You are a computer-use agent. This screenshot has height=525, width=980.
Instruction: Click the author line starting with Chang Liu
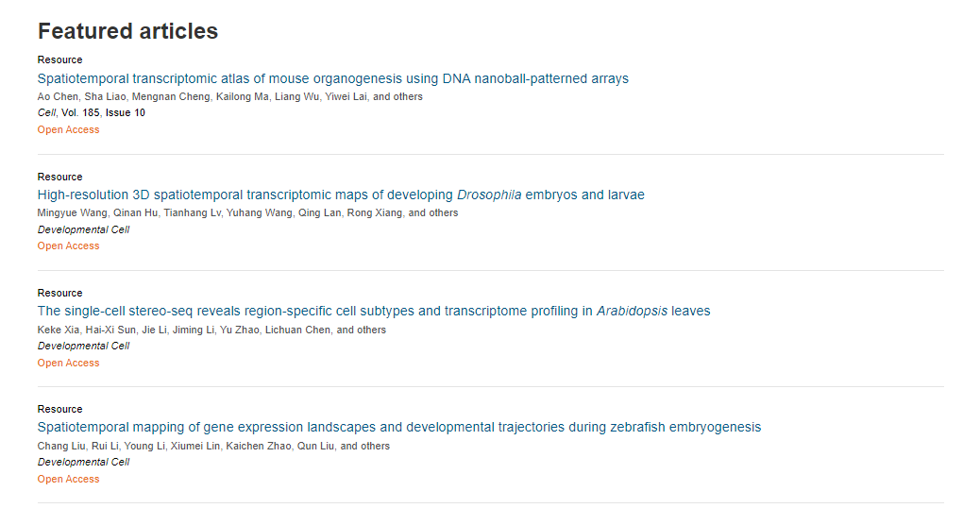213,447
